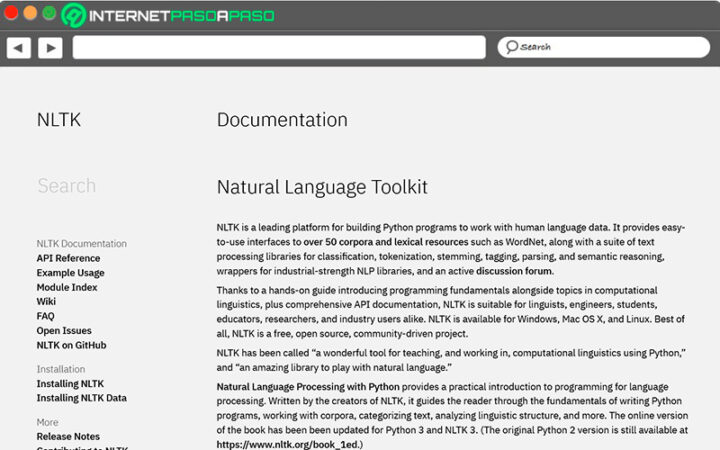Open the Example Usage page
720x450 pixels.
(x=70, y=273)
